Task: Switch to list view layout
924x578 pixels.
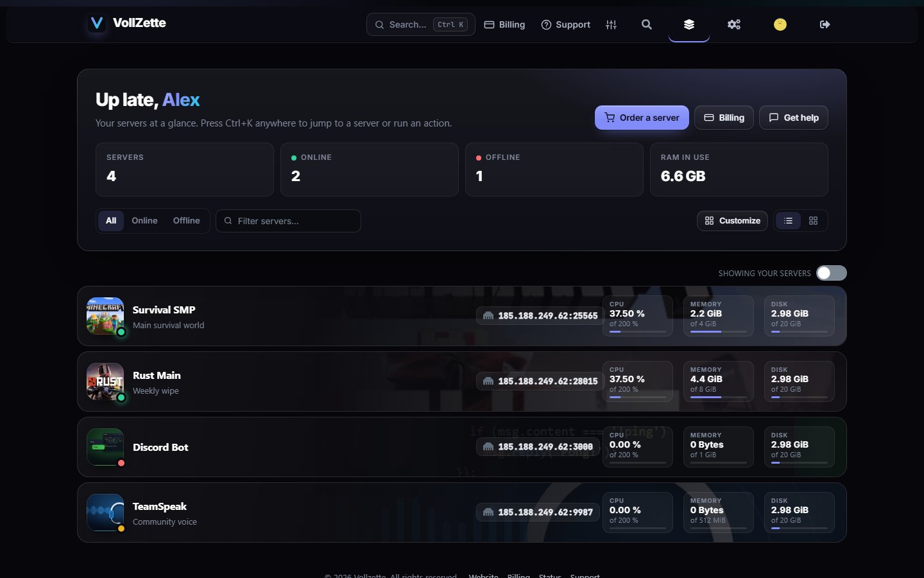Action: point(788,221)
